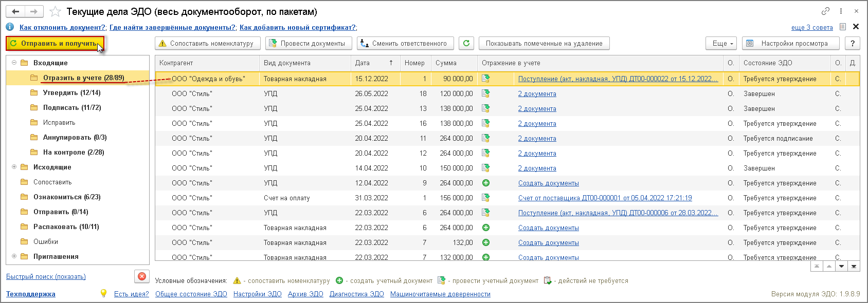
Task: Open help with the question mark button
Action: [853, 44]
